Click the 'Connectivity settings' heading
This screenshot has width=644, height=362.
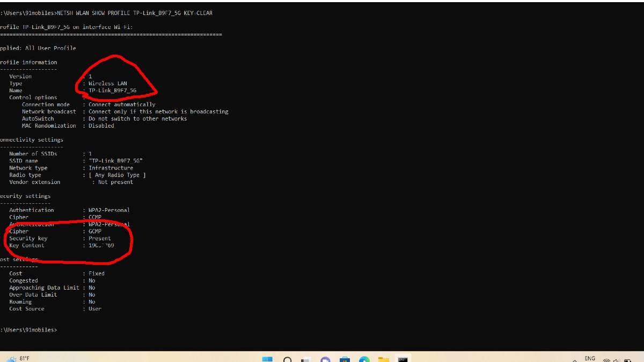tap(32, 140)
